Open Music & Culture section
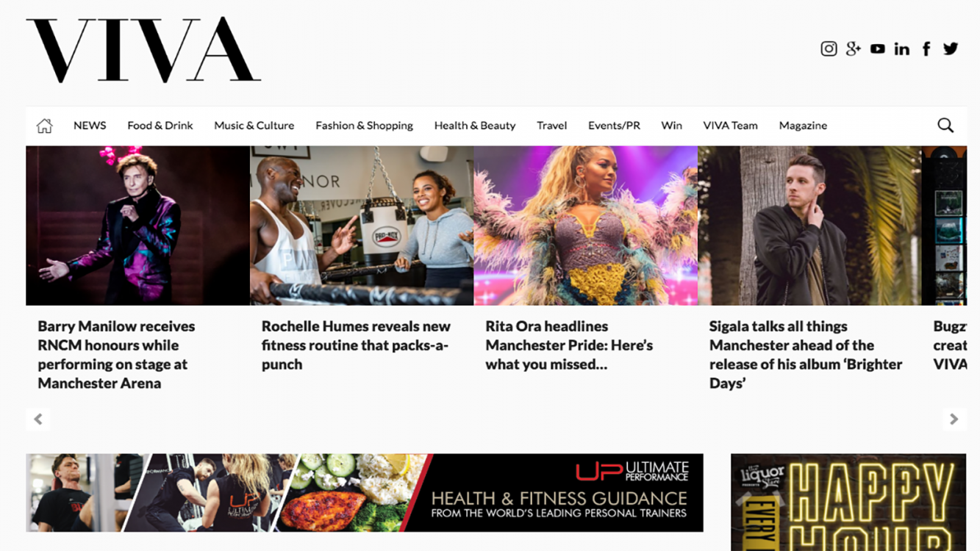 point(254,126)
